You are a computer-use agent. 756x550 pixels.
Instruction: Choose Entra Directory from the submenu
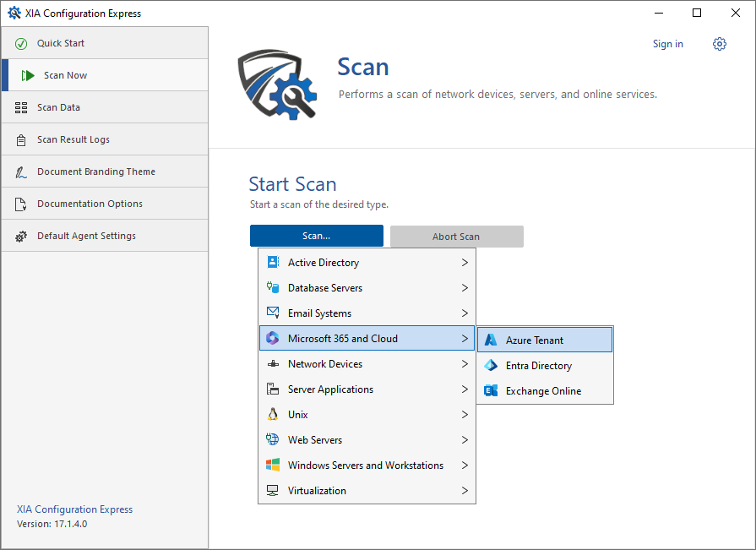tap(545, 365)
